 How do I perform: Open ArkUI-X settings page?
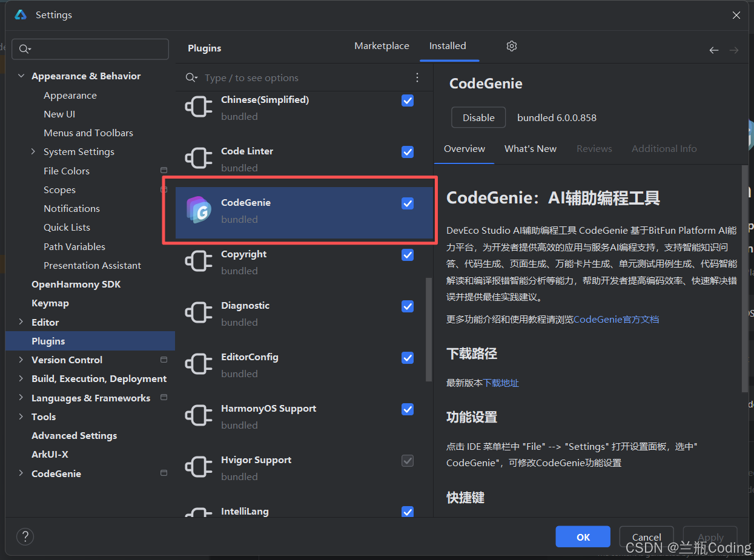click(50, 454)
